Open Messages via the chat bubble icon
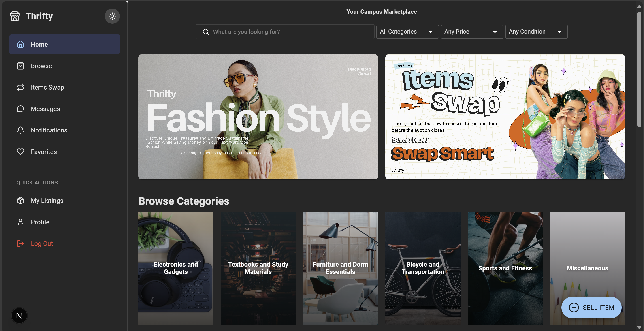The width and height of the screenshot is (644, 331). pyautogui.click(x=21, y=109)
